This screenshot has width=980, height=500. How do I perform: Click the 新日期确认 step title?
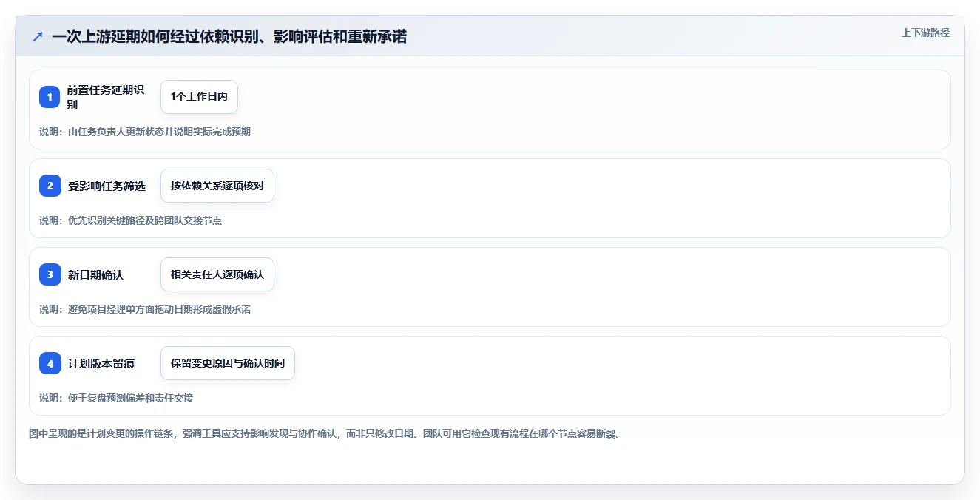tap(96, 275)
